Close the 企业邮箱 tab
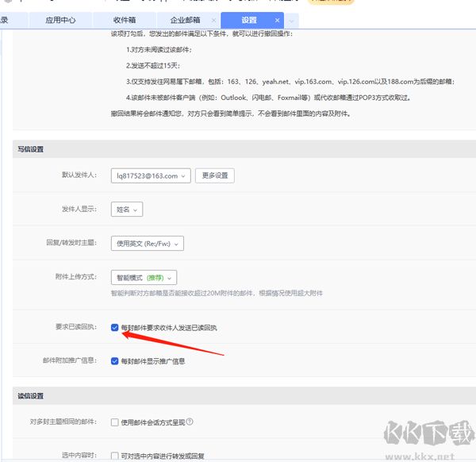 [x=213, y=21]
